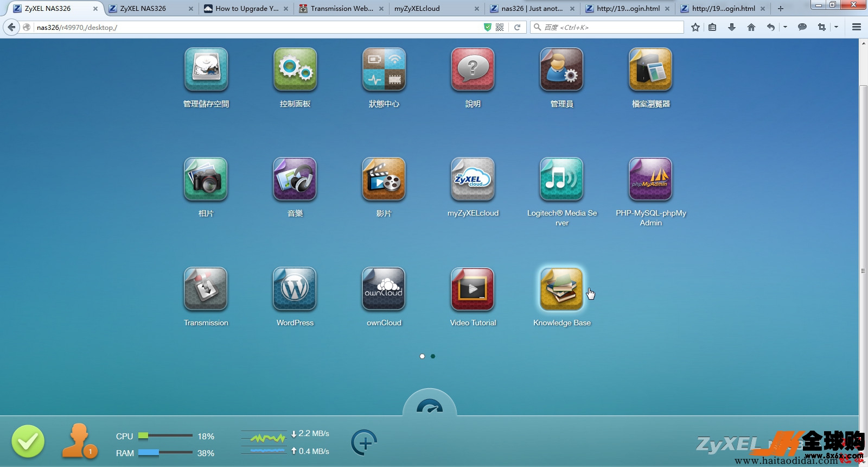Open PHP-MySQL-phpMyAdmin app

[x=650, y=179]
